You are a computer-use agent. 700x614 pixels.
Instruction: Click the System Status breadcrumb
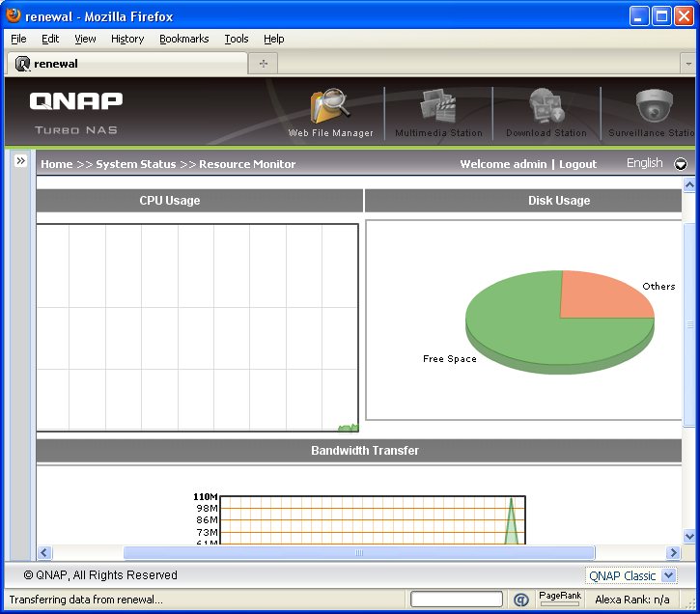[136, 164]
